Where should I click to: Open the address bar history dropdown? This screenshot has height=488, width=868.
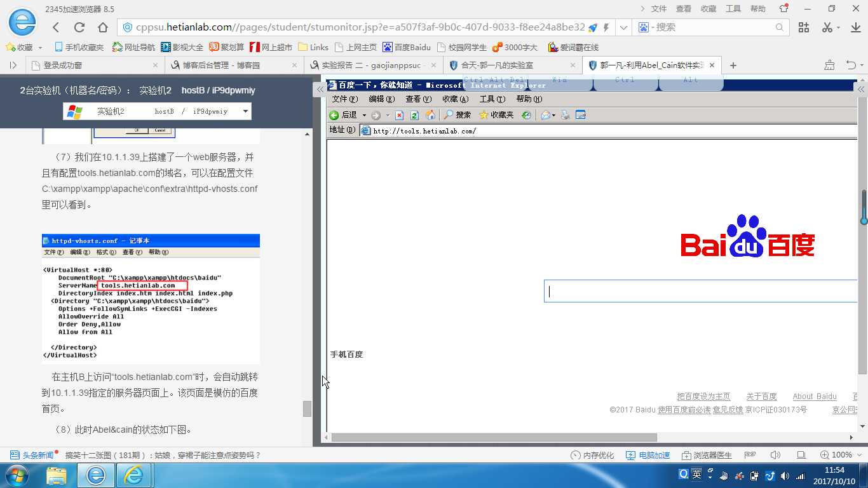click(x=624, y=27)
